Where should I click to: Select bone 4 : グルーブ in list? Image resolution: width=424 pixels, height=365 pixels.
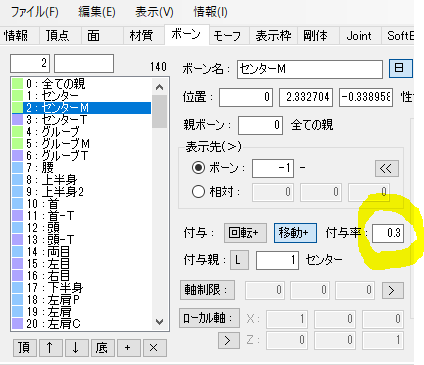81,132
